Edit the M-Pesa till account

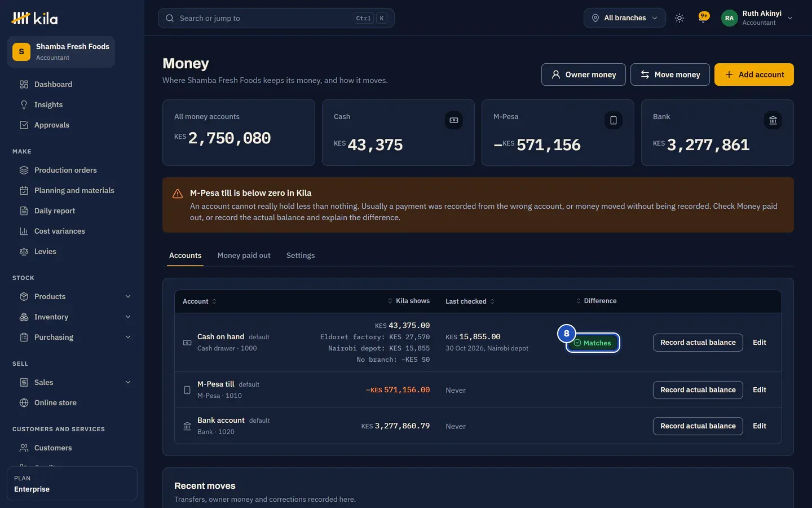tap(760, 390)
